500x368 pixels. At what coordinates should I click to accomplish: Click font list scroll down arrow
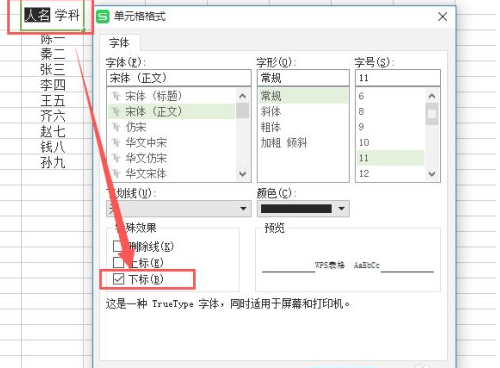coord(243,174)
